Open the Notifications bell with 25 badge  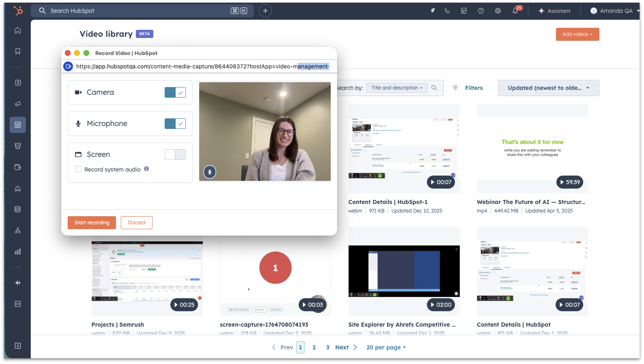point(516,11)
